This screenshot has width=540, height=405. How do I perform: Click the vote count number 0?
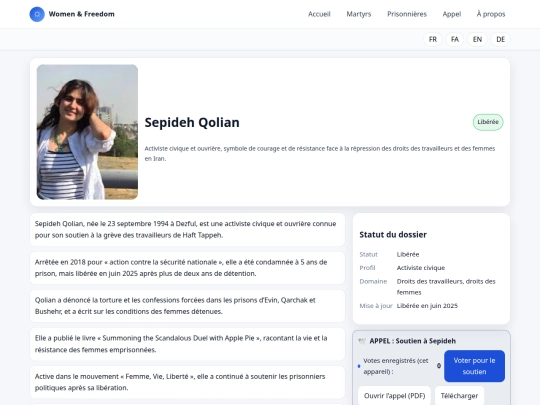(x=439, y=366)
